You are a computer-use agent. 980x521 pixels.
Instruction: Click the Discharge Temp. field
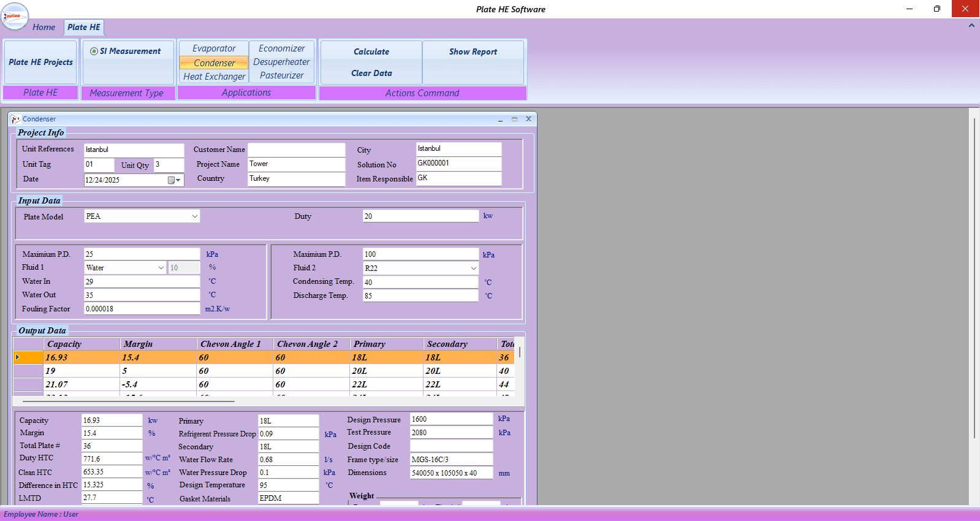(x=420, y=296)
